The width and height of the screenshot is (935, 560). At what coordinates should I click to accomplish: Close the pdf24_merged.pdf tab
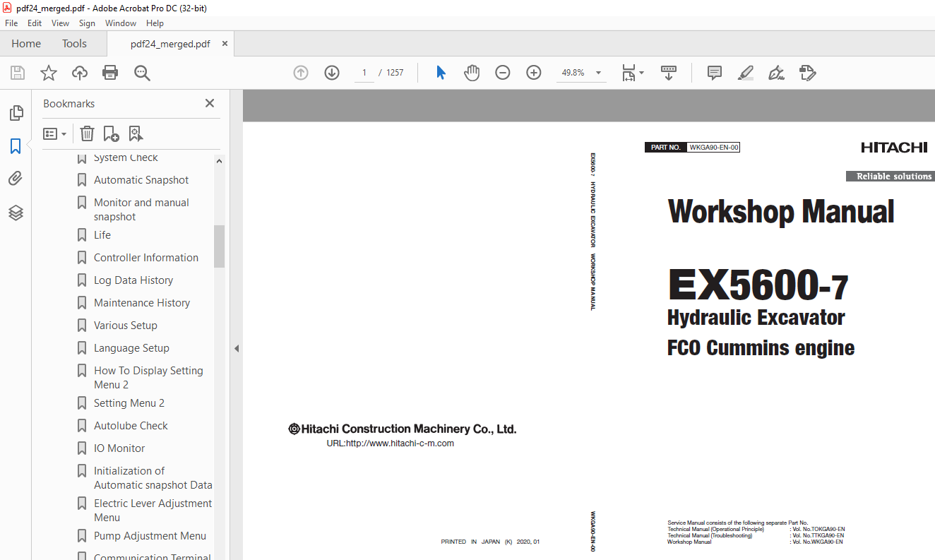point(225,44)
